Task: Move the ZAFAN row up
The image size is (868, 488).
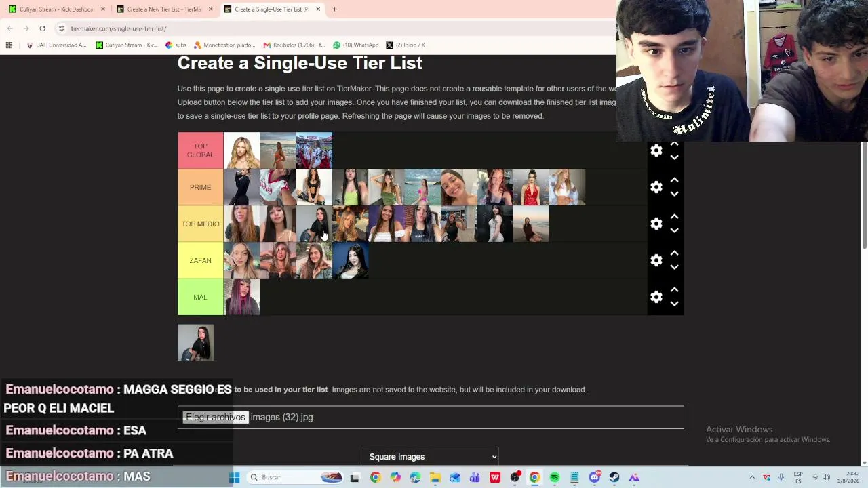Action: tap(674, 253)
